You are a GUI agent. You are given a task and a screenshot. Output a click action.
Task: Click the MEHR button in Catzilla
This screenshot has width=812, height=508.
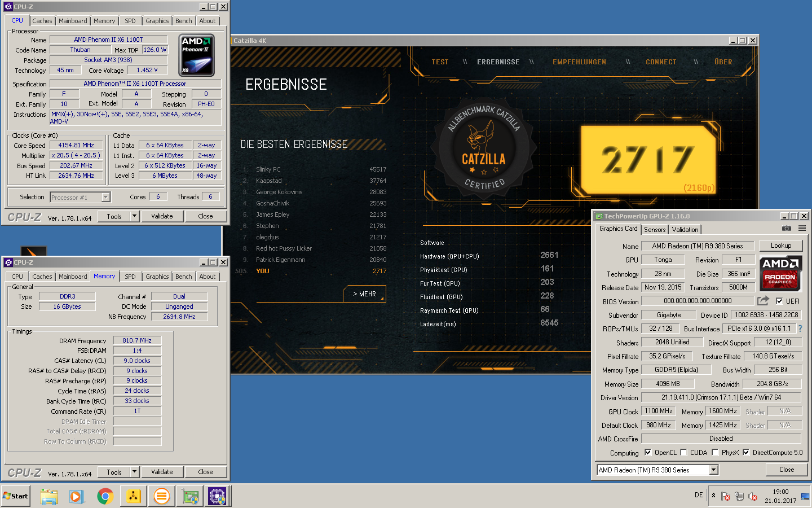364,294
